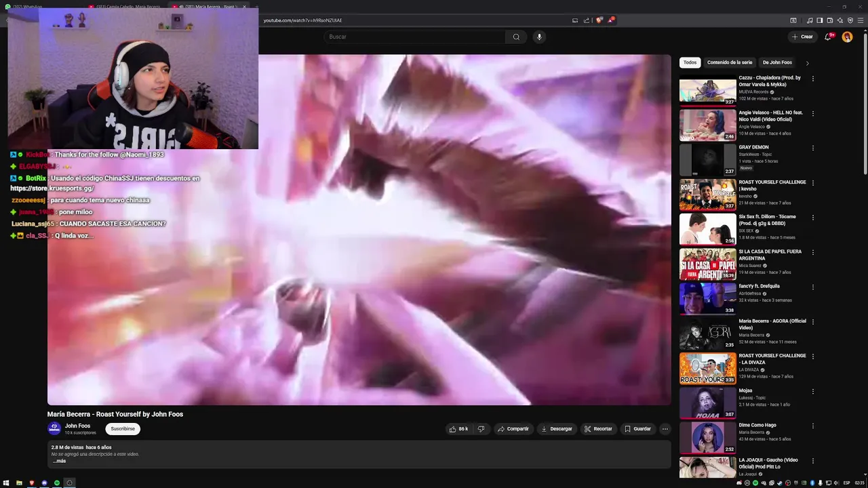Select Contenido de la serie chip
868x488 pixels.
(730, 62)
